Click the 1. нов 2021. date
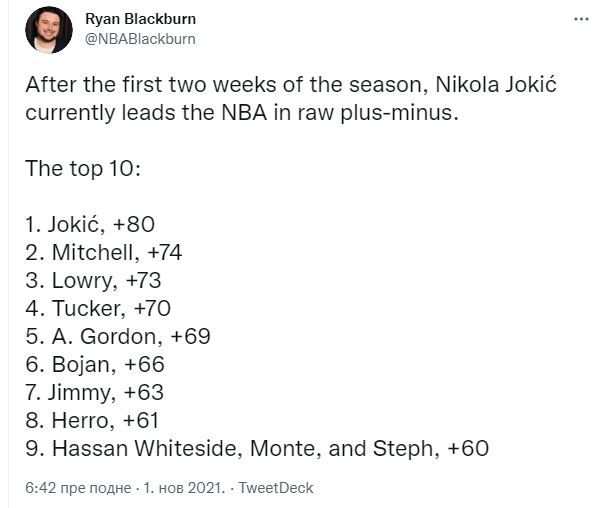This screenshot has width=593, height=508. point(184,488)
